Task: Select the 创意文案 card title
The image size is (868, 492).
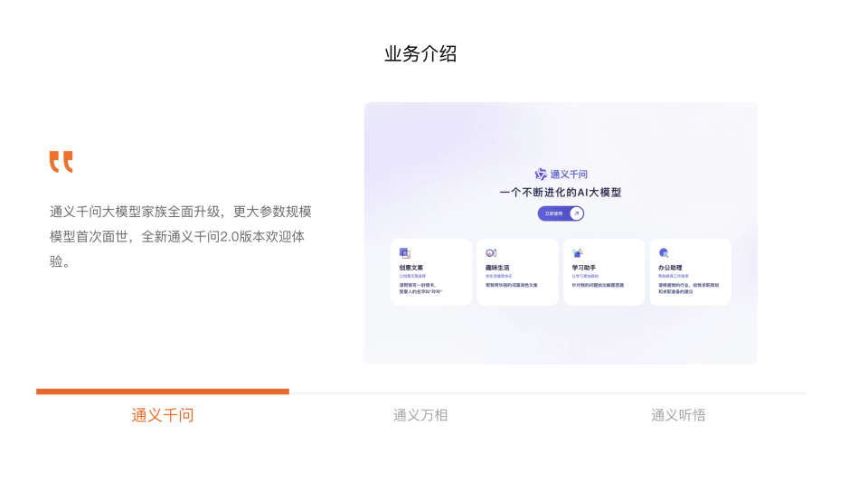Action: pos(410,268)
